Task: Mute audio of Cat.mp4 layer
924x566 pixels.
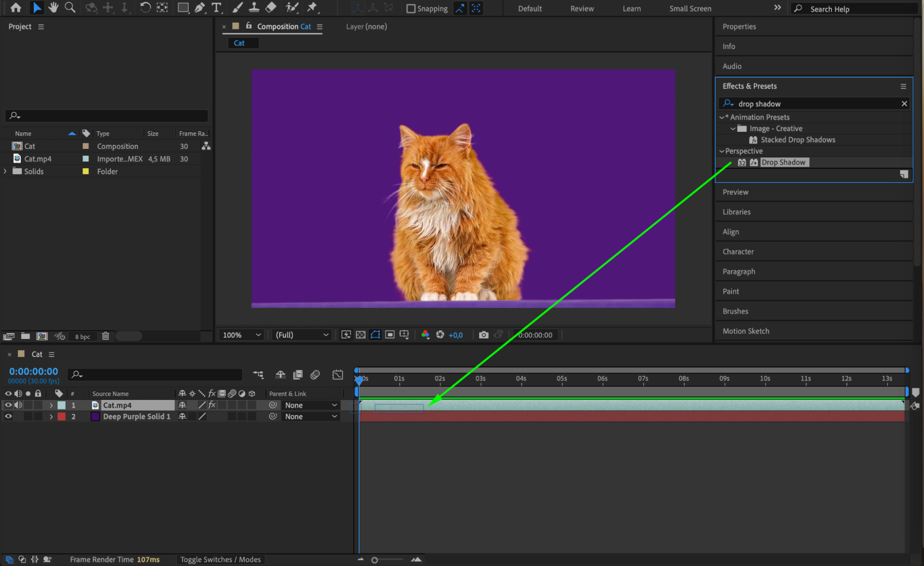Action: [x=18, y=405]
